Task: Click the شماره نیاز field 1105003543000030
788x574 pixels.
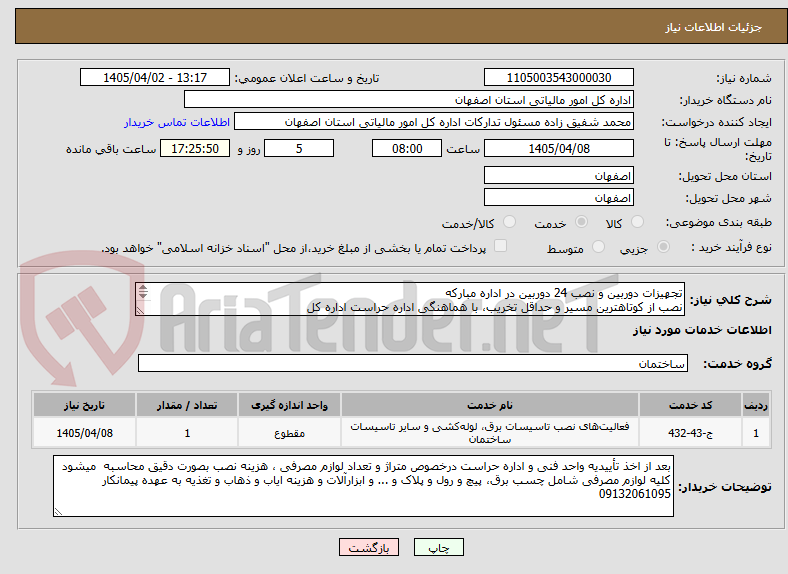Action: [x=558, y=77]
